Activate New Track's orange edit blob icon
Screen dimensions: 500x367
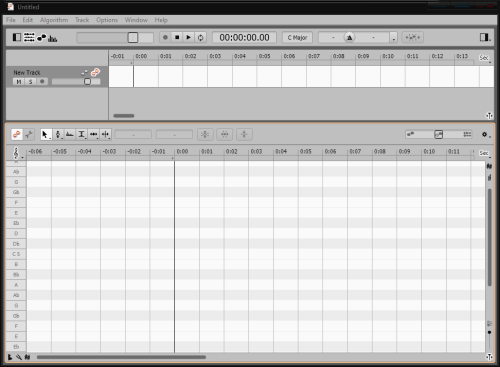coord(96,72)
